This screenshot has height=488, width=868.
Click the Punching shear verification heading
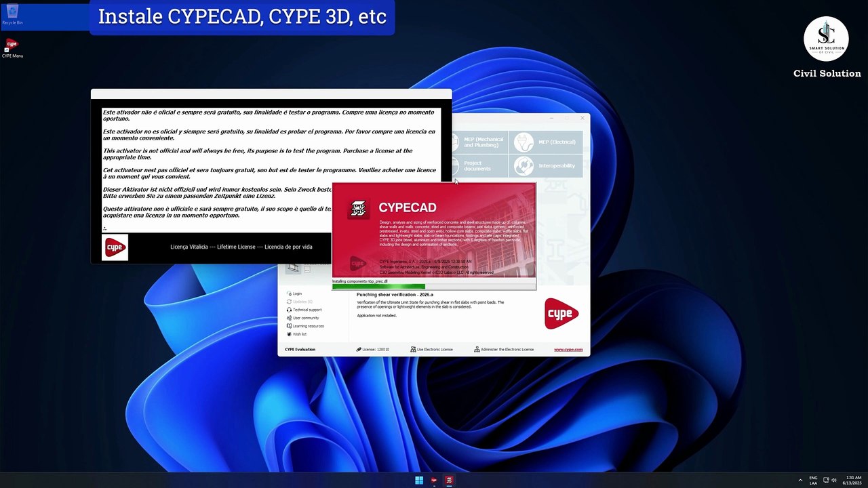(395, 295)
